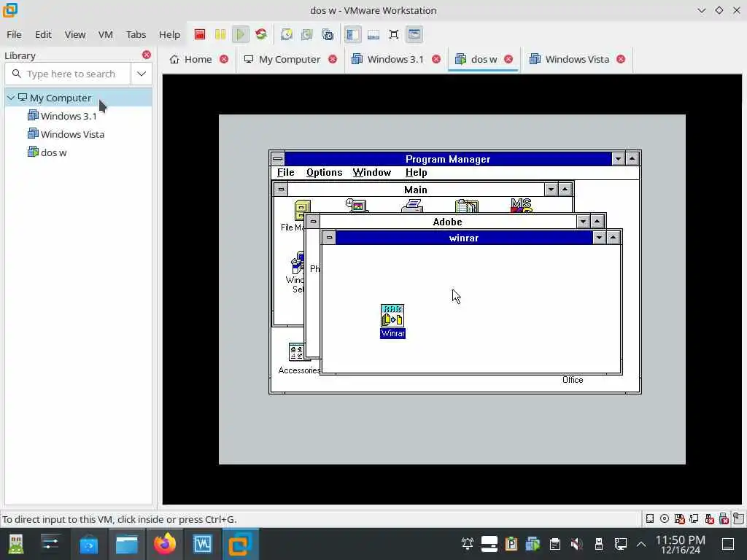Suspend the VM with the yellow pause icon
Screen dimensions: 747x560
pos(220,34)
